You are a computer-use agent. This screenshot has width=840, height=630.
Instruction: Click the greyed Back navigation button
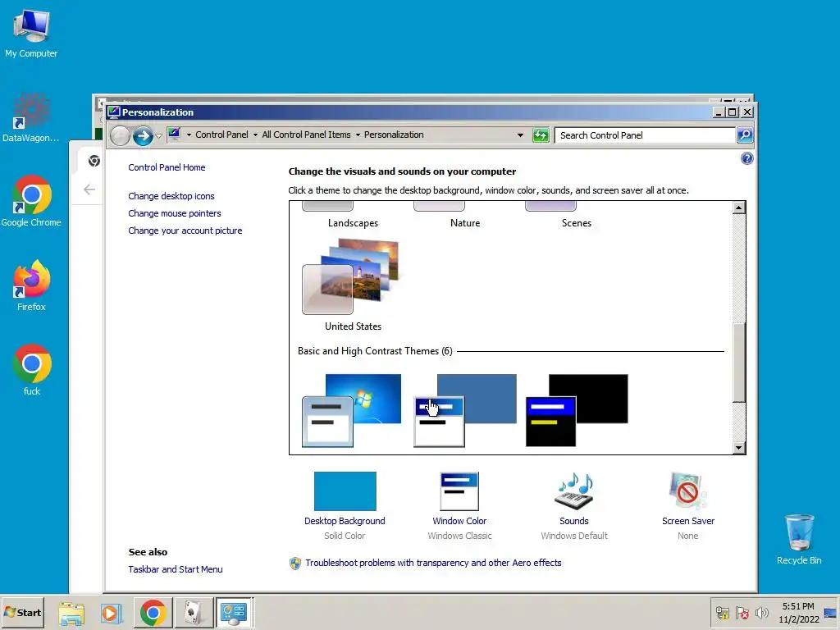coord(120,135)
